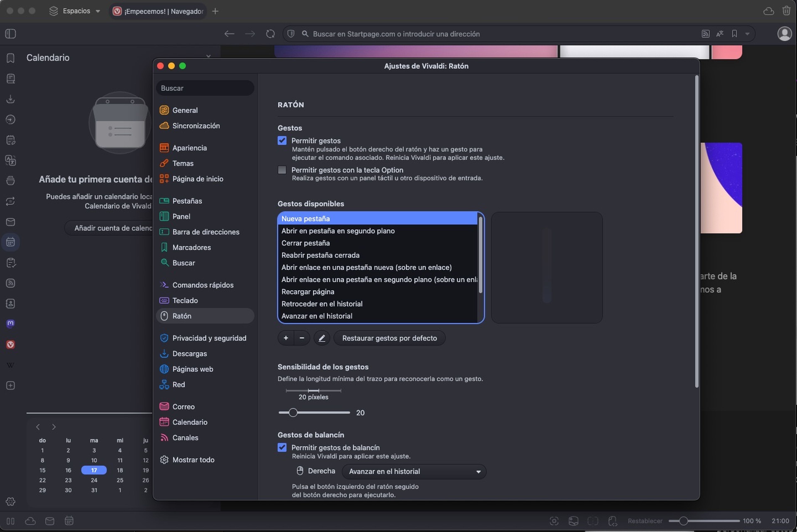
Task: Click Restaurar gestos por defecto button
Action: coord(390,338)
